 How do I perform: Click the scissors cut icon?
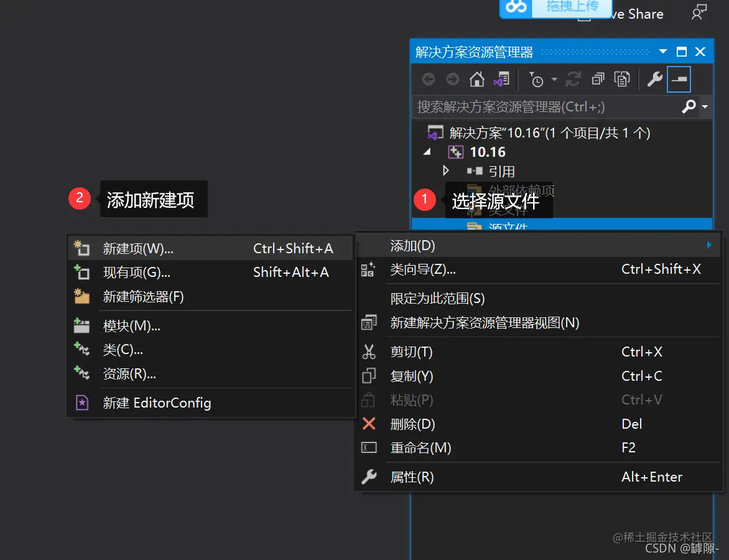coord(369,352)
